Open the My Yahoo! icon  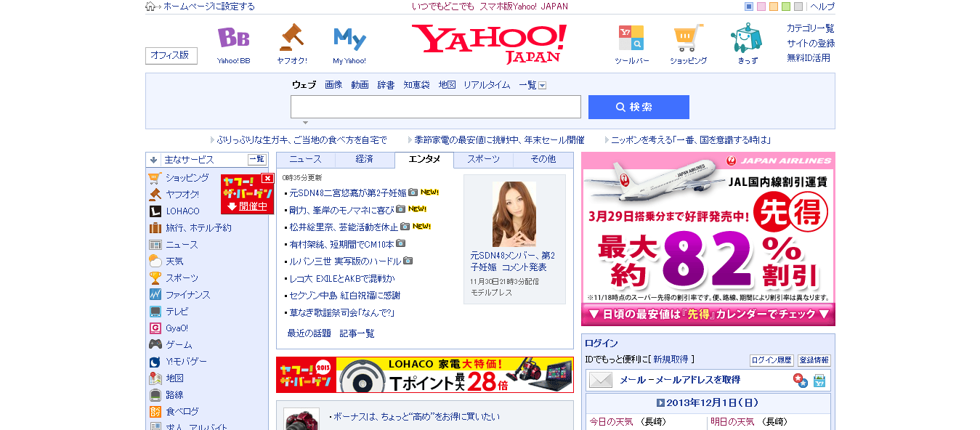click(349, 38)
